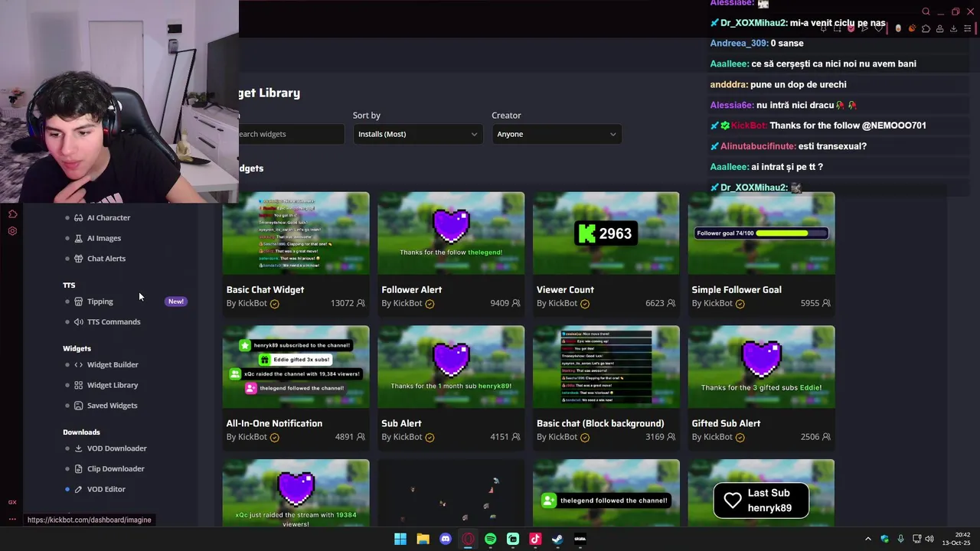Open AI Images page icon
Image resolution: width=980 pixels, height=551 pixels.
(x=78, y=238)
